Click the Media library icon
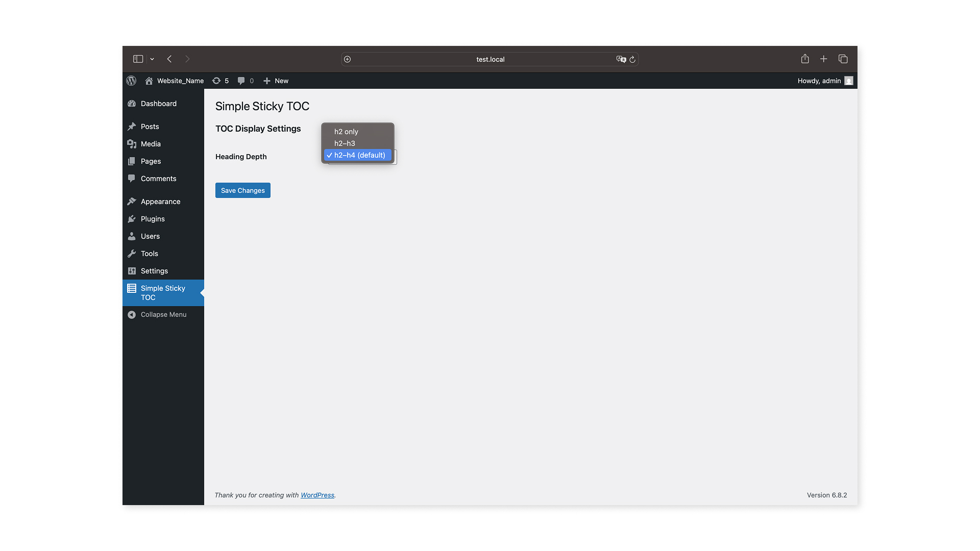980x551 pixels. coord(132,144)
